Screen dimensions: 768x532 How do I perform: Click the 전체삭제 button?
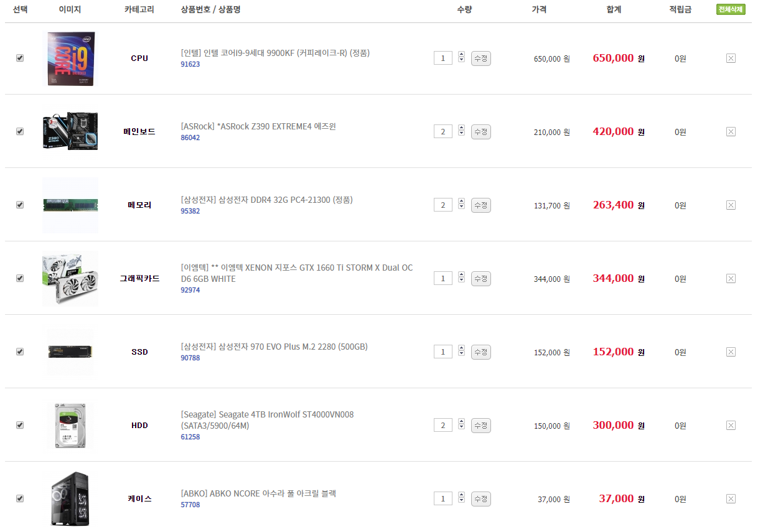(731, 9)
